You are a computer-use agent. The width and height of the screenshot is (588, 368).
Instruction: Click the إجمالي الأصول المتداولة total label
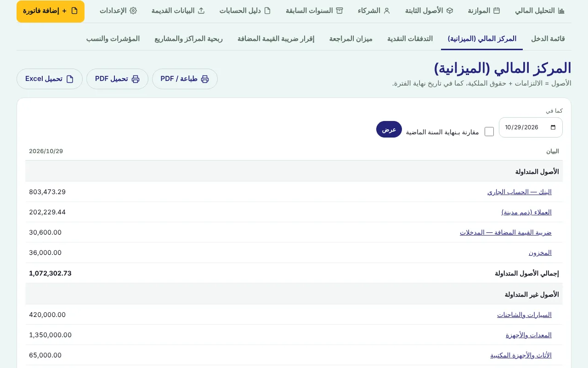click(527, 273)
